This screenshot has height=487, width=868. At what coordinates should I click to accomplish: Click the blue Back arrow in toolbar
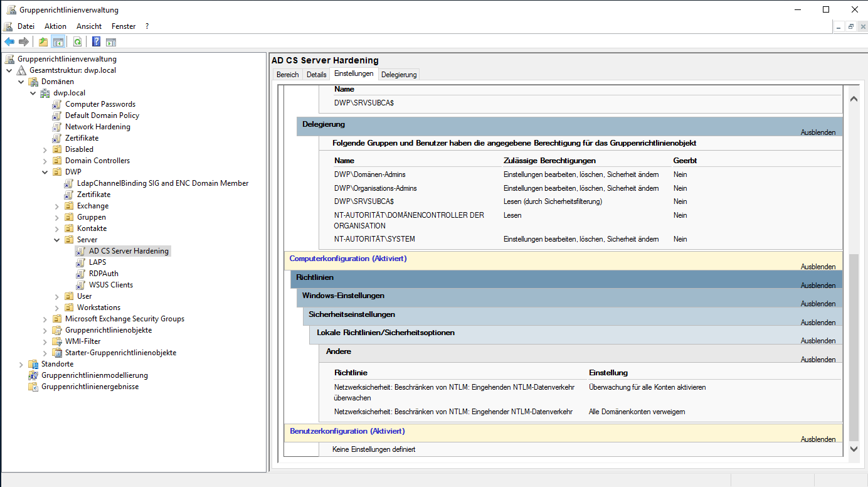pos(9,42)
